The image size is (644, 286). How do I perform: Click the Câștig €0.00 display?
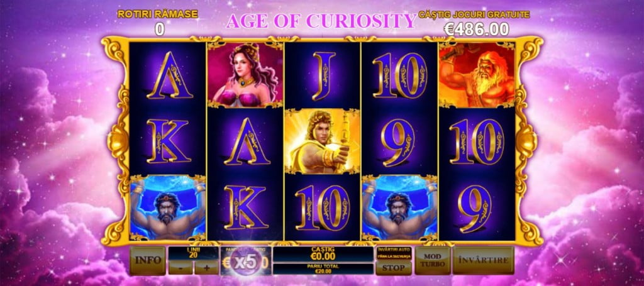323,254
